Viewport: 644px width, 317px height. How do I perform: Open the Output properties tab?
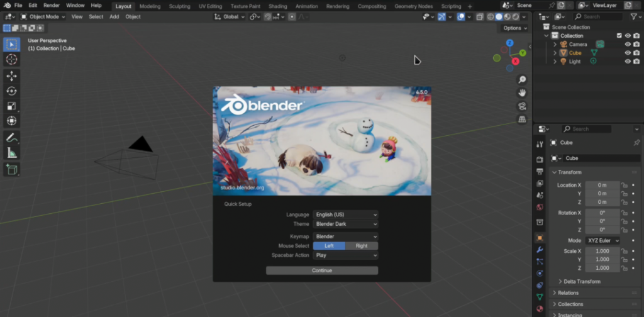coord(540,171)
